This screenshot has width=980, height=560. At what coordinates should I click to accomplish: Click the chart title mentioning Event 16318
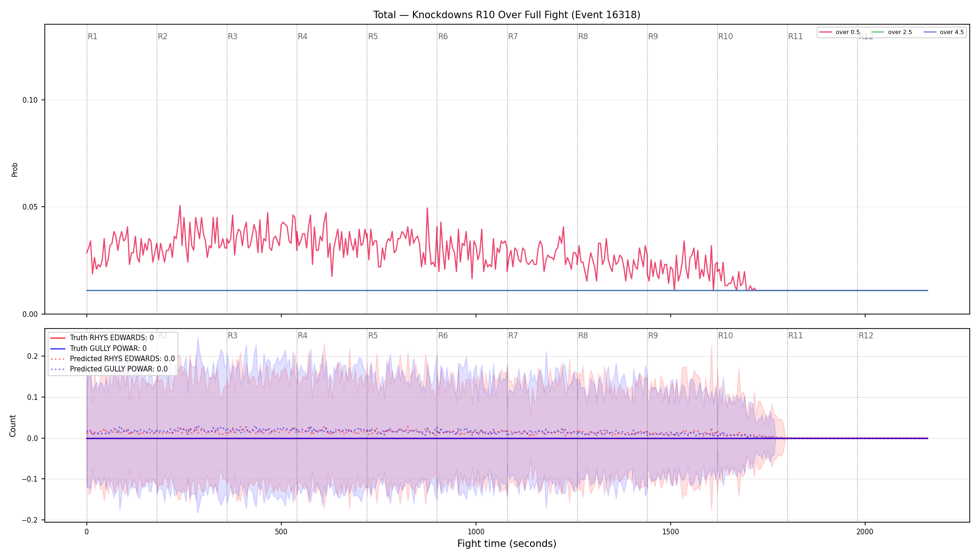point(507,15)
